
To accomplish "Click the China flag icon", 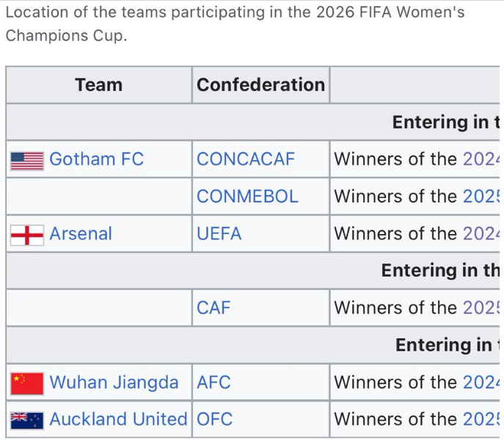I will pyautogui.click(x=27, y=384).
